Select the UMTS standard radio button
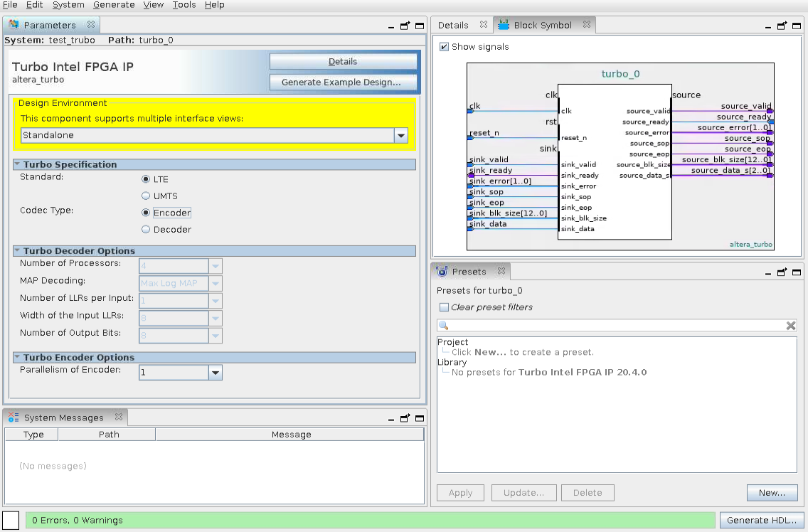Image resolution: width=808 pixels, height=532 pixels. click(x=146, y=196)
